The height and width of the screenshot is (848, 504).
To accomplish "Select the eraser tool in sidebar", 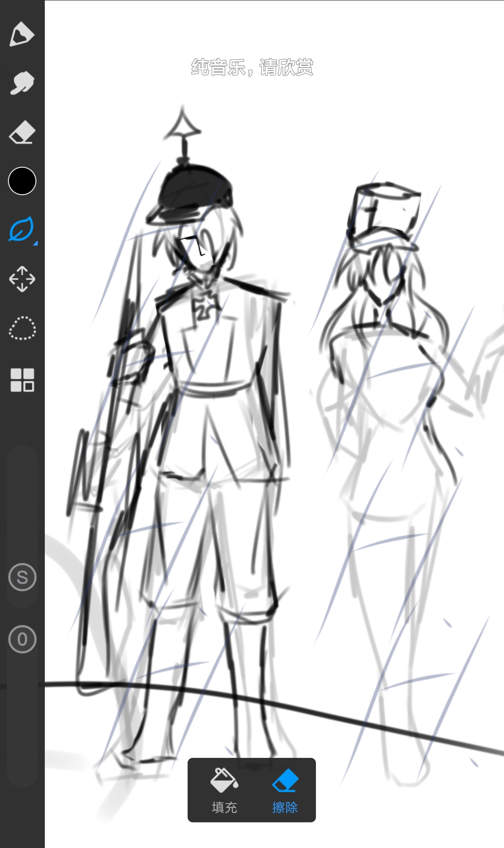I will (22, 133).
